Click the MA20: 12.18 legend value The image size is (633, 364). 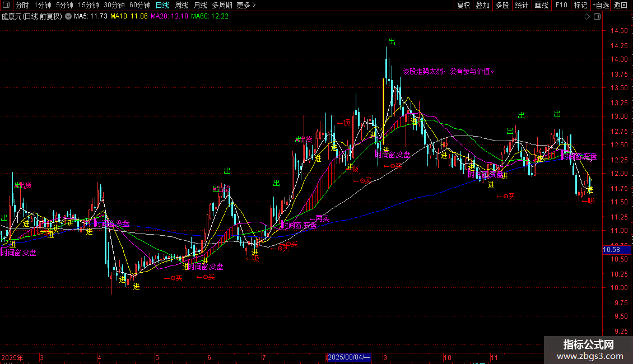click(x=170, y=16)
